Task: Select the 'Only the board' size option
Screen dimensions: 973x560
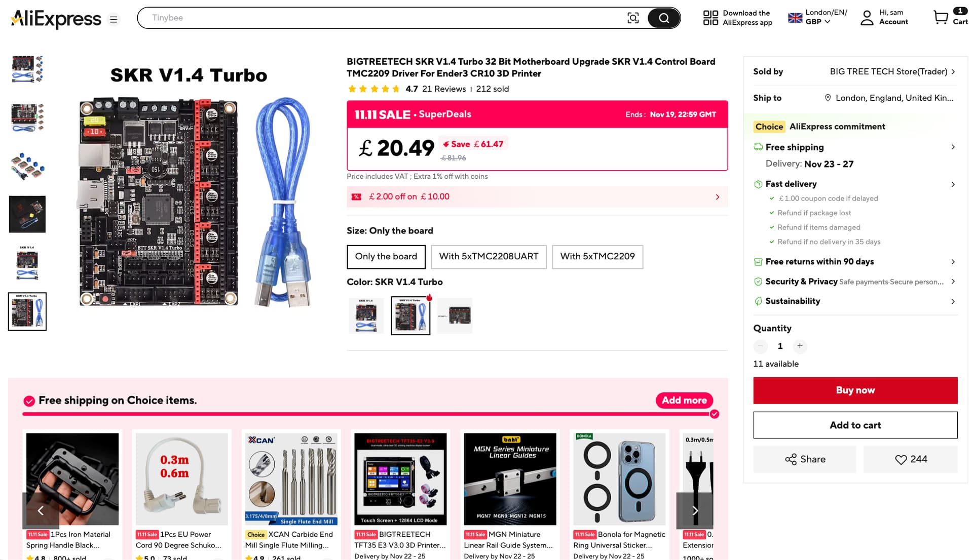Action: [x=386, y=257]
